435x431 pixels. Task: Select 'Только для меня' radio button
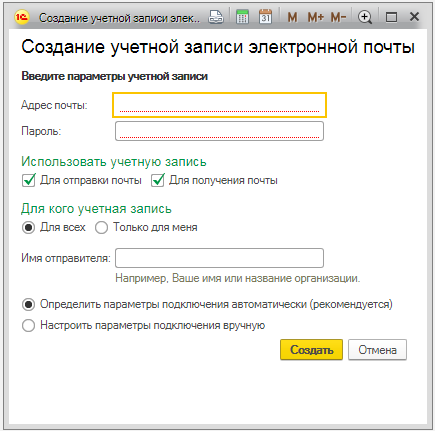coord(101,228)
